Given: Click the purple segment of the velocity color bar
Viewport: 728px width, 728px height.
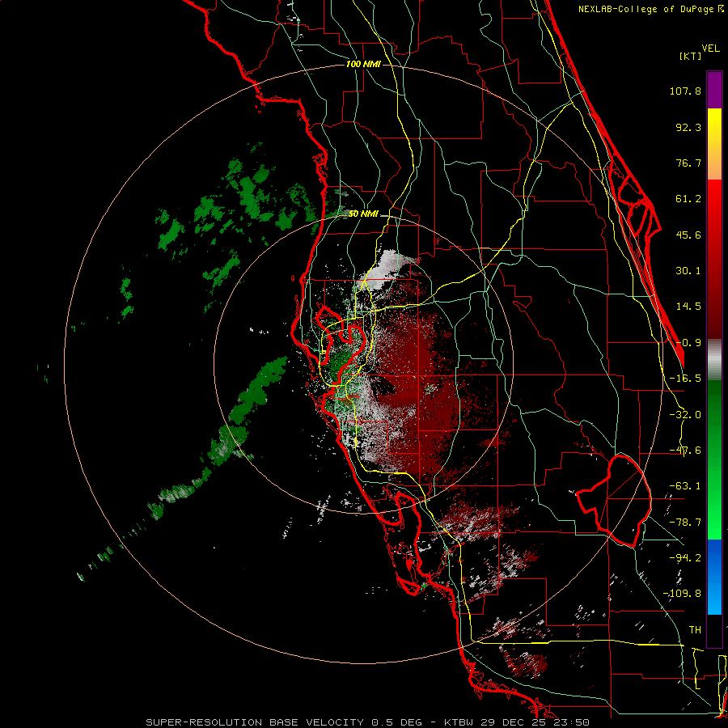Looking at the screenshot, I should [x=714, y=90].
